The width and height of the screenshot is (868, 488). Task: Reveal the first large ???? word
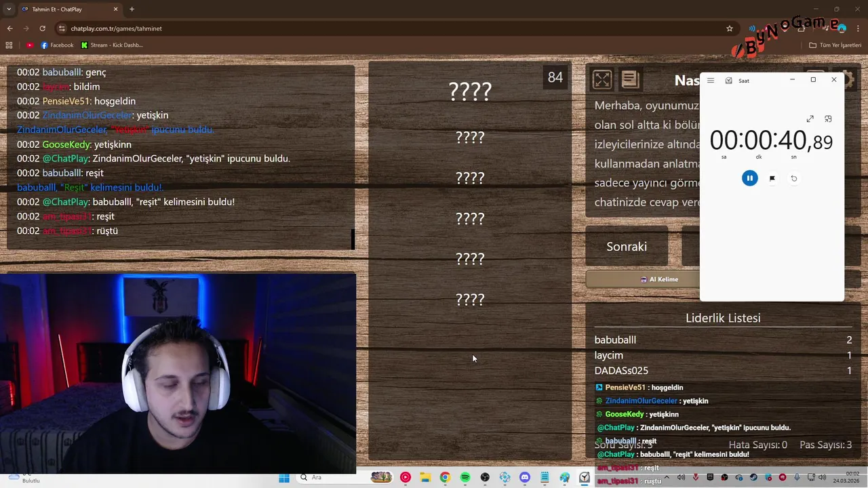470,91
